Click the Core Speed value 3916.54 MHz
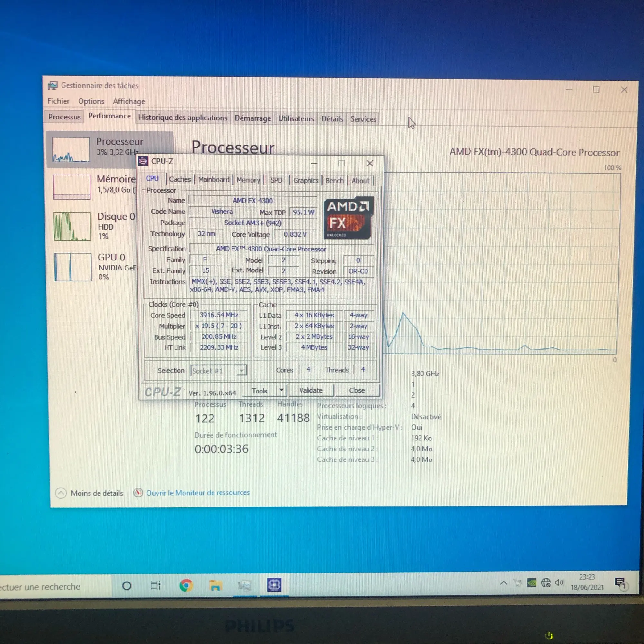 click(219, 315)
